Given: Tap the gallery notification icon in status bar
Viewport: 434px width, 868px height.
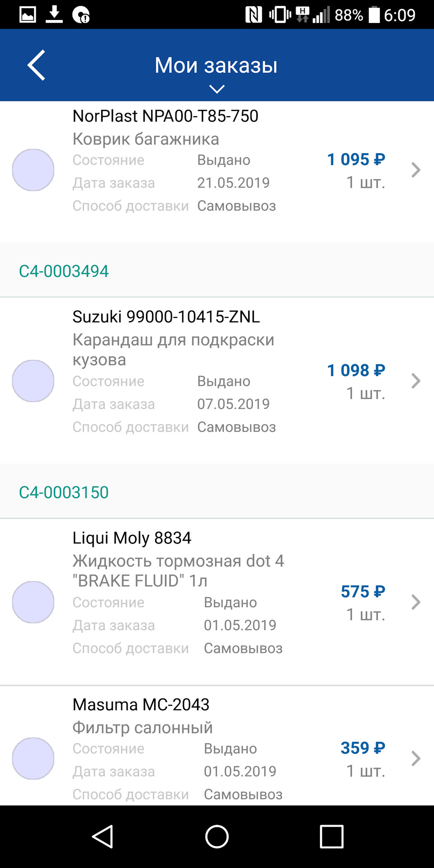Looking at the screenshot, I should pyautogui.click(x=28, y=14).
